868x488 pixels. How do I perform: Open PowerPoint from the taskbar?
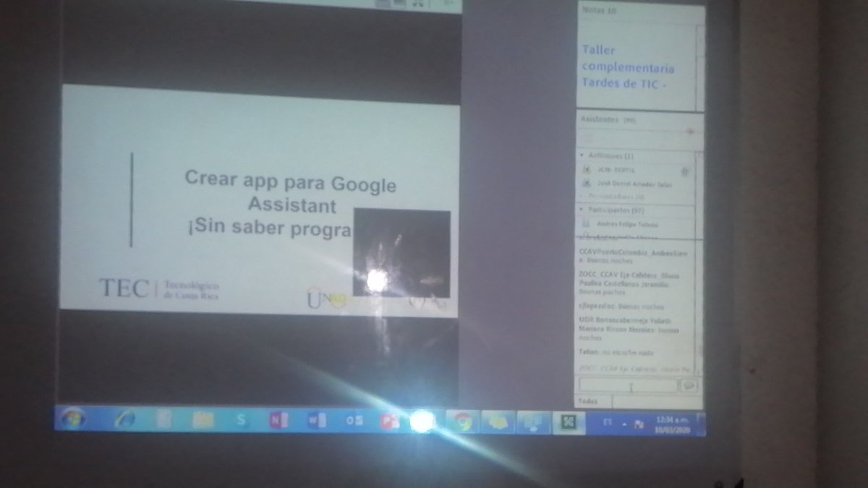390,421
